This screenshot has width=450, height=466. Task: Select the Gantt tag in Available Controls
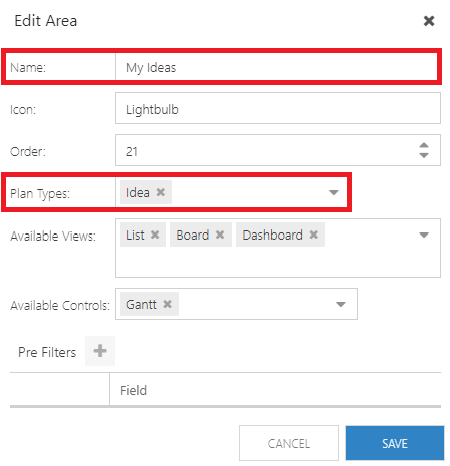point(141,304)
